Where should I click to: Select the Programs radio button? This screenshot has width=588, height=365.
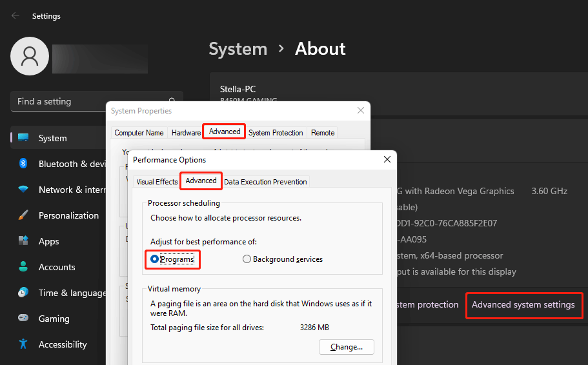154,259
